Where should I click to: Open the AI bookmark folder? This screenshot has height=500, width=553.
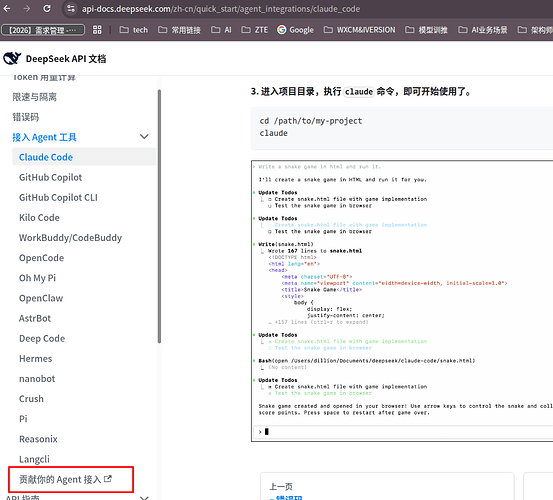[221, 30]
